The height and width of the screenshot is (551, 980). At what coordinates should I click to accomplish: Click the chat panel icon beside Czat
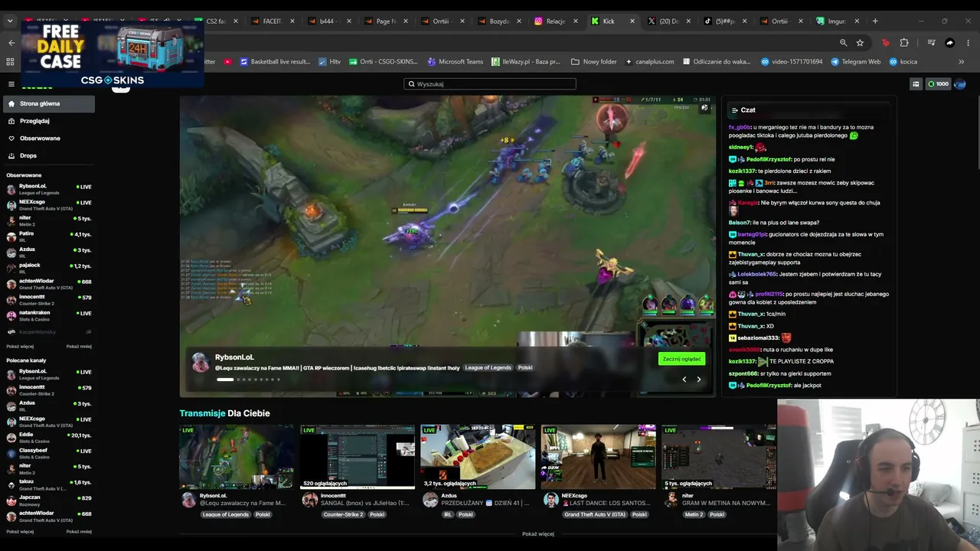point(735,110)
